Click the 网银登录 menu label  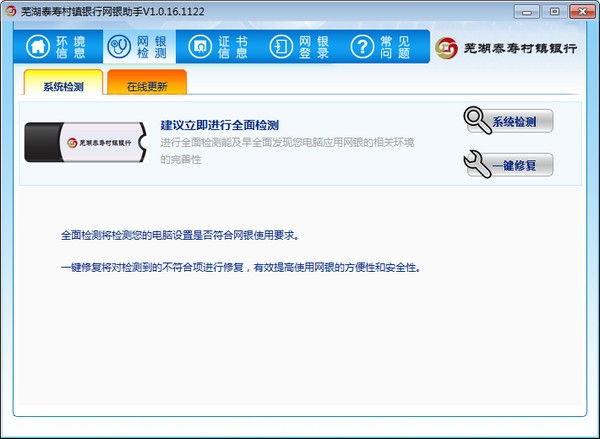pyautogui.click(x=314, y=47)
